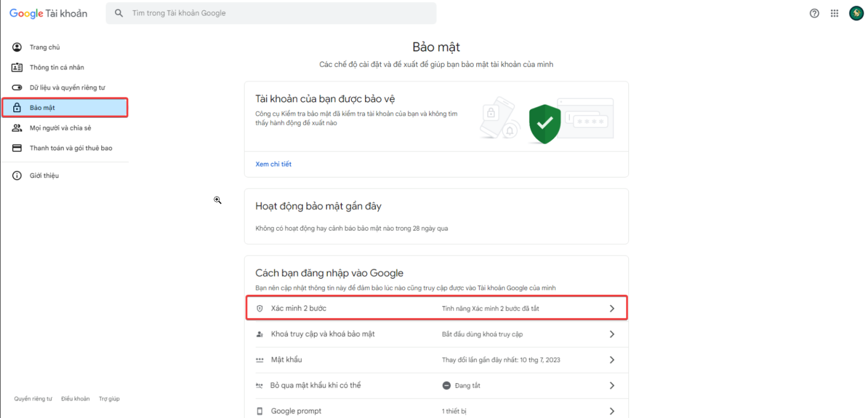Expand Xác minh 2 bước chevron
This screenshot has width=868, height=418.
point(612,309)
